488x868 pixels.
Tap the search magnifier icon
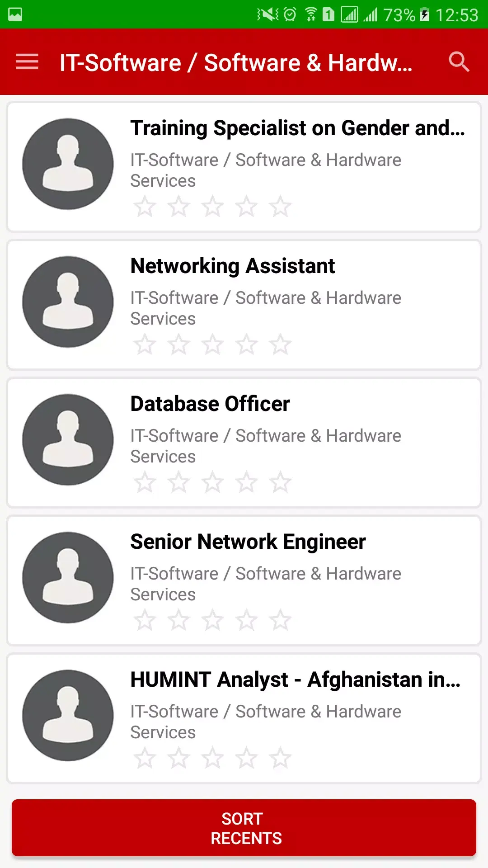[459, 62]
